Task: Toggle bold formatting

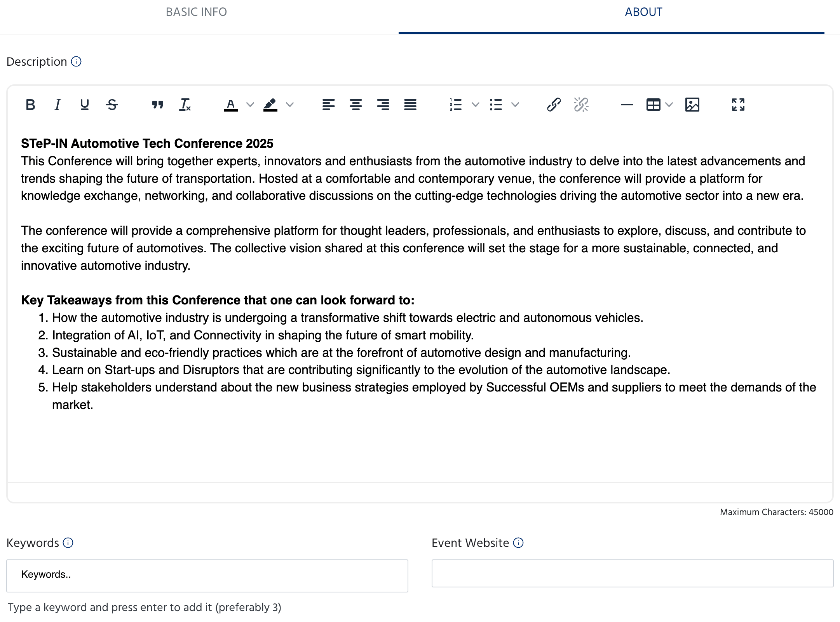Action: tap(30, 105)
